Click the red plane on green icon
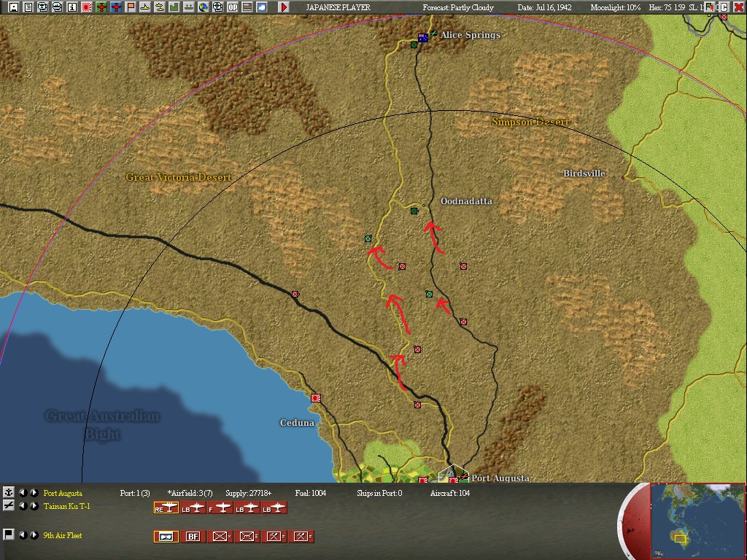747x560 pixels. (101, 7)
